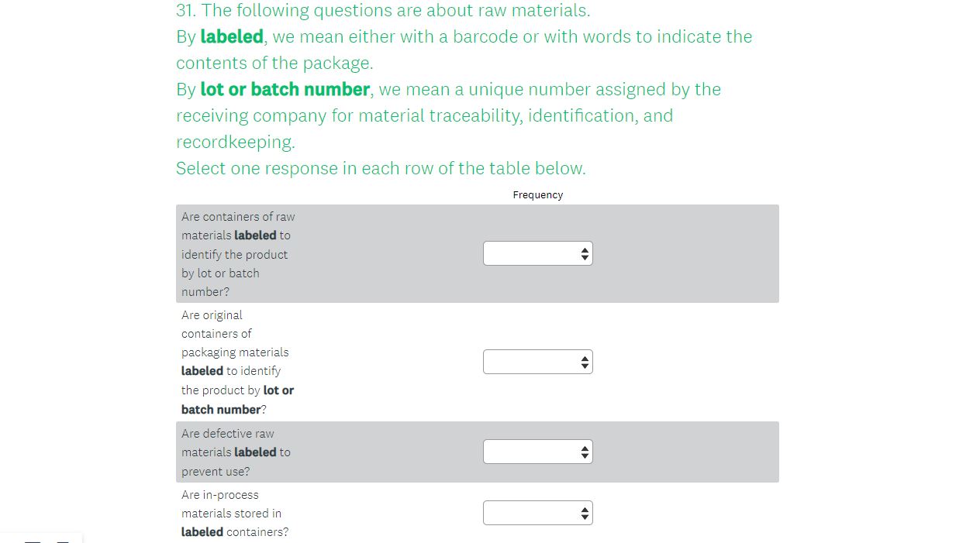The image size is (980, 543).
Task: Click the bold green "lot or batch number" term
Action: [x=285, y=89]
